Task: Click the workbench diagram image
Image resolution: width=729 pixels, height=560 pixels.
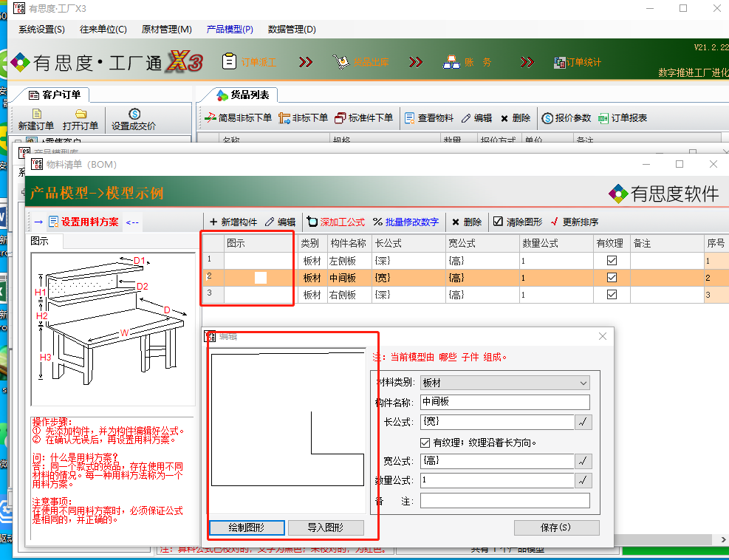Action: point(113,329)
